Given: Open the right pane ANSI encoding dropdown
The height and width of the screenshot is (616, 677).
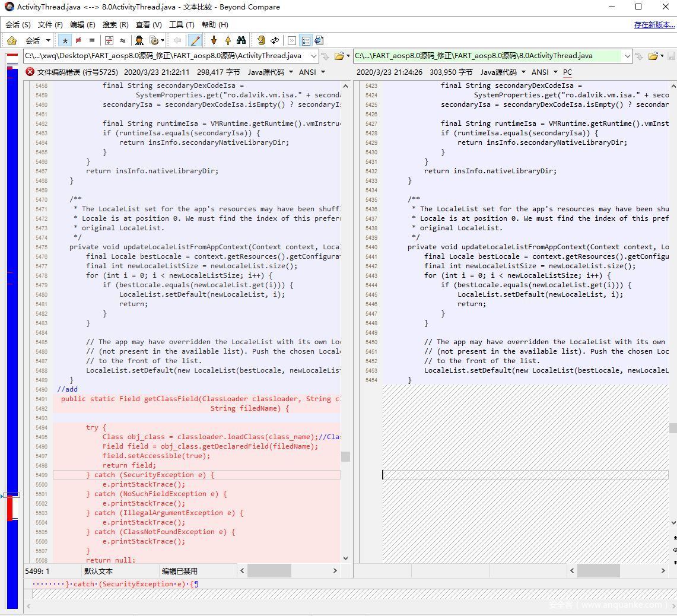Looking at the screenshot, I should [x=543, y=72].
